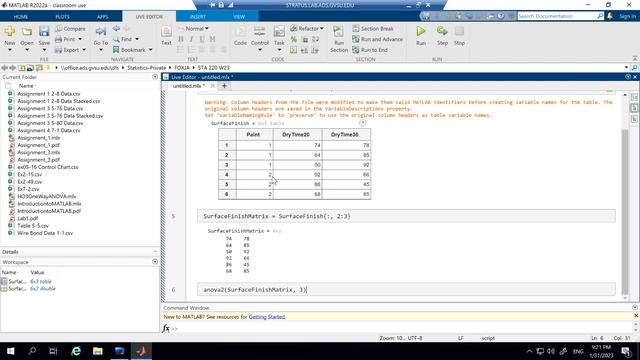Click the search documentation magnifier icon
Viewport: 640px width, 360px height.
600,16
